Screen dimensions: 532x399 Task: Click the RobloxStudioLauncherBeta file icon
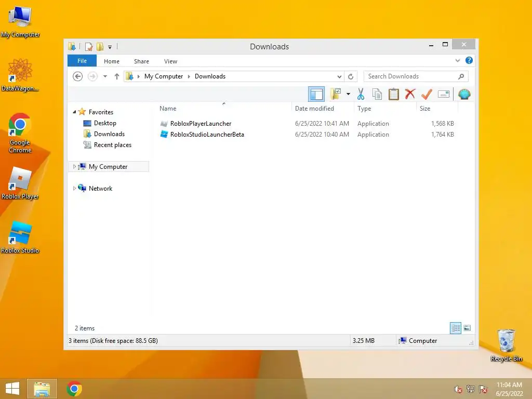click(164, 135)
